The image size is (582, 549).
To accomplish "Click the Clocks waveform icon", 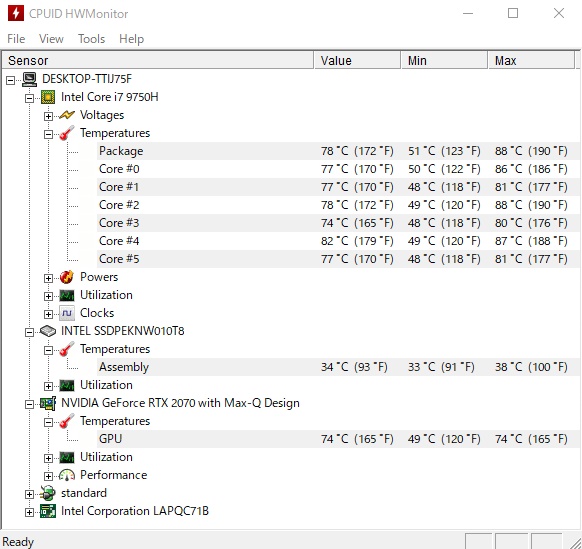I will click(x=67, y=313).
